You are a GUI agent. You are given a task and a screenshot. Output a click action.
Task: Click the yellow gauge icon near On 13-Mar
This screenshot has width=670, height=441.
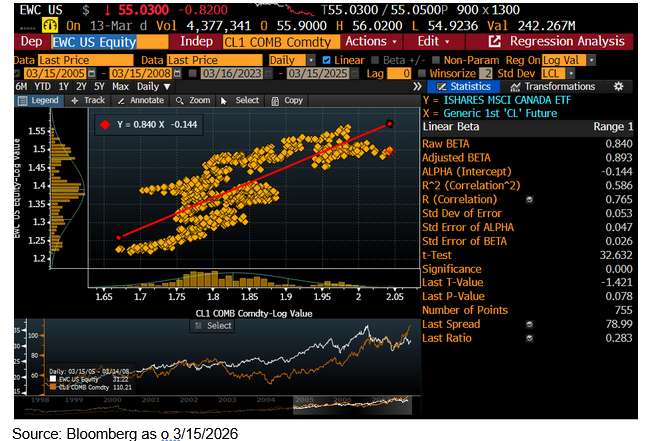pyautogui.click(x=50, y=26)
